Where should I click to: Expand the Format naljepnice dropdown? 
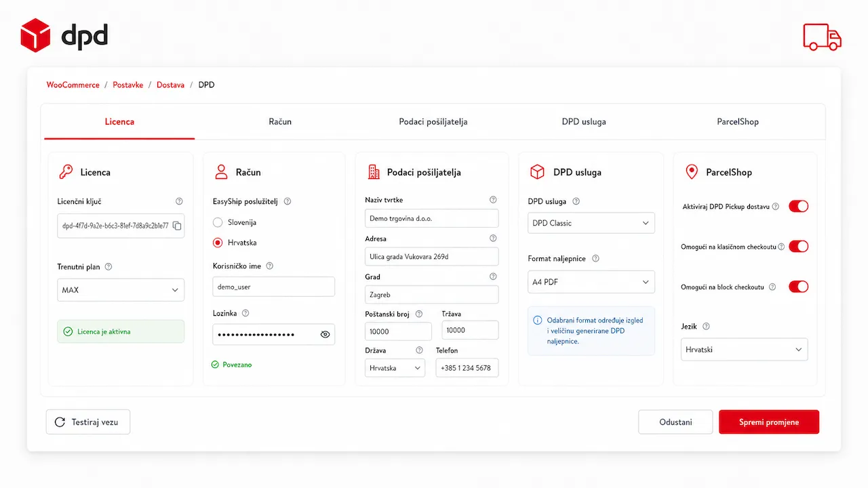coord(591,282)
